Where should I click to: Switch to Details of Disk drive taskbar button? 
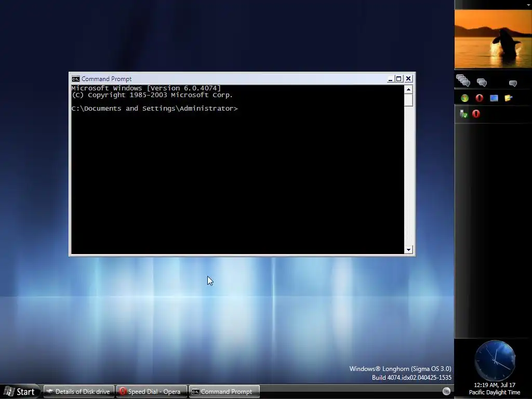coord(79,392)
